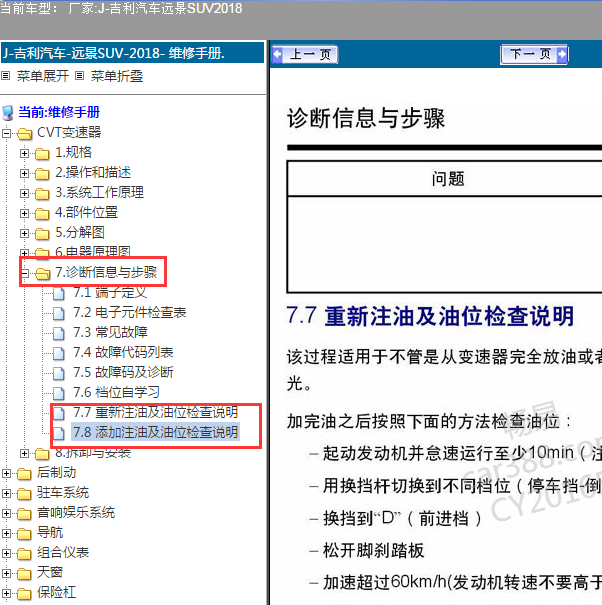Image resolution: width=602 pixels, height=605 pixels.
Task: Open the 7.1 端子定义 page
Action: pos(110,292)
